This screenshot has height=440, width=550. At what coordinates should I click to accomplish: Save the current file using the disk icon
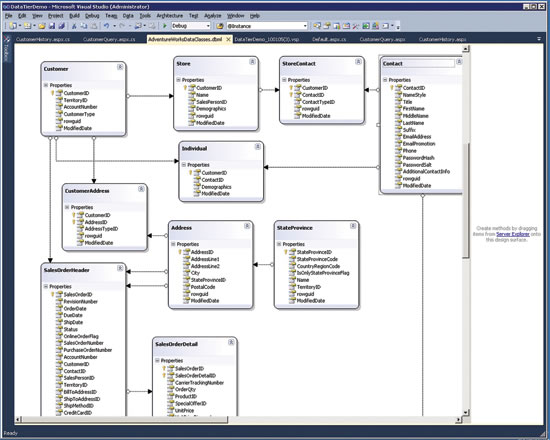coord(52,26)
